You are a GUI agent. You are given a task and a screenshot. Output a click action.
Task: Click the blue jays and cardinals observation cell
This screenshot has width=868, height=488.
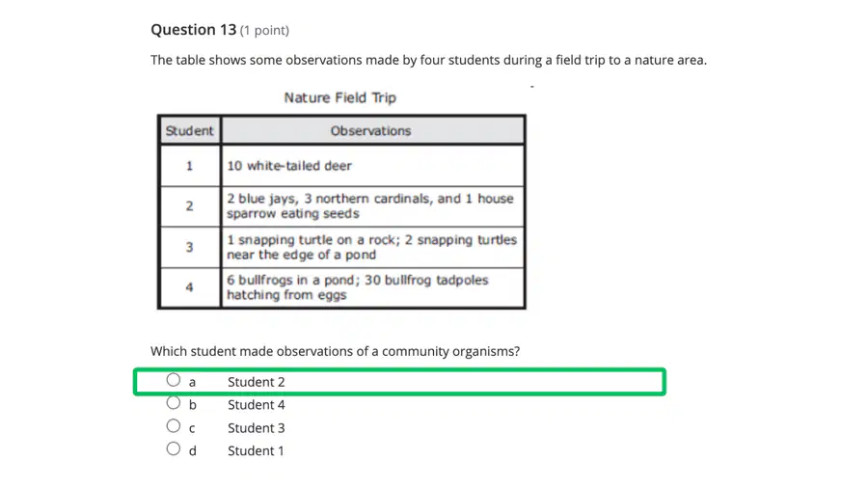372,206
